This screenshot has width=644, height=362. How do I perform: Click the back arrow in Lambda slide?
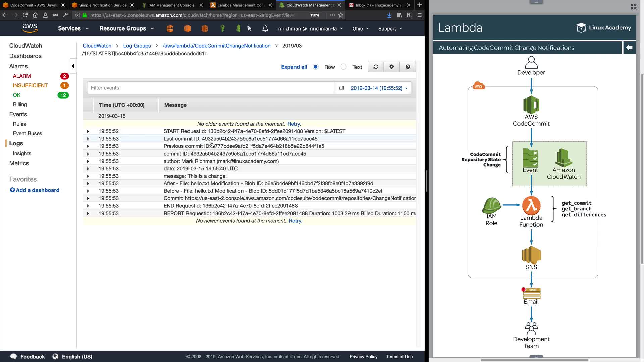click(x=629, y=48)
